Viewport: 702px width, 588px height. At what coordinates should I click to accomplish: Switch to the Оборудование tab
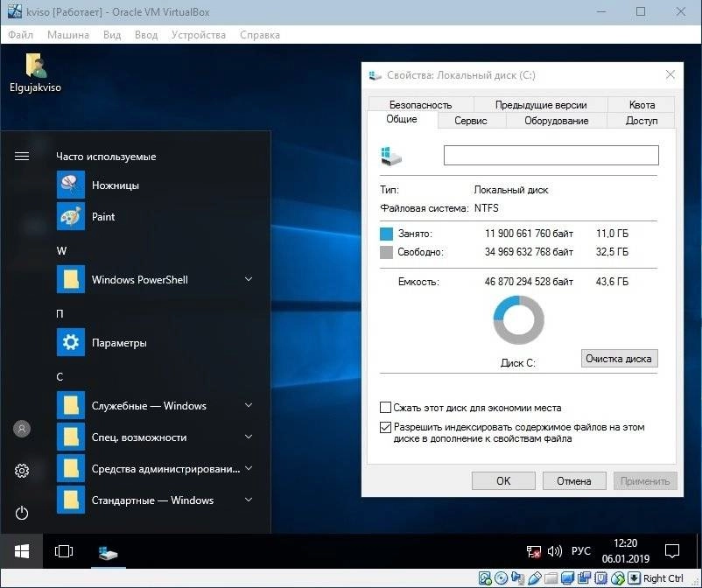(557, 121)
